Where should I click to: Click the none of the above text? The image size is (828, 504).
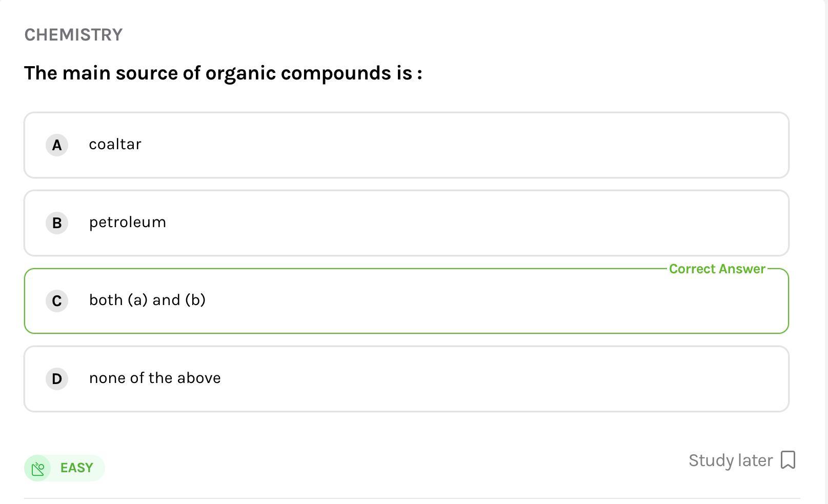(155, 378)
